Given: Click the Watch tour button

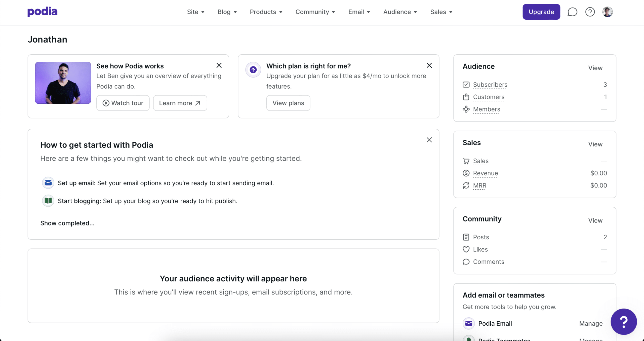Looking at the screenshot, I should (123, 103).
